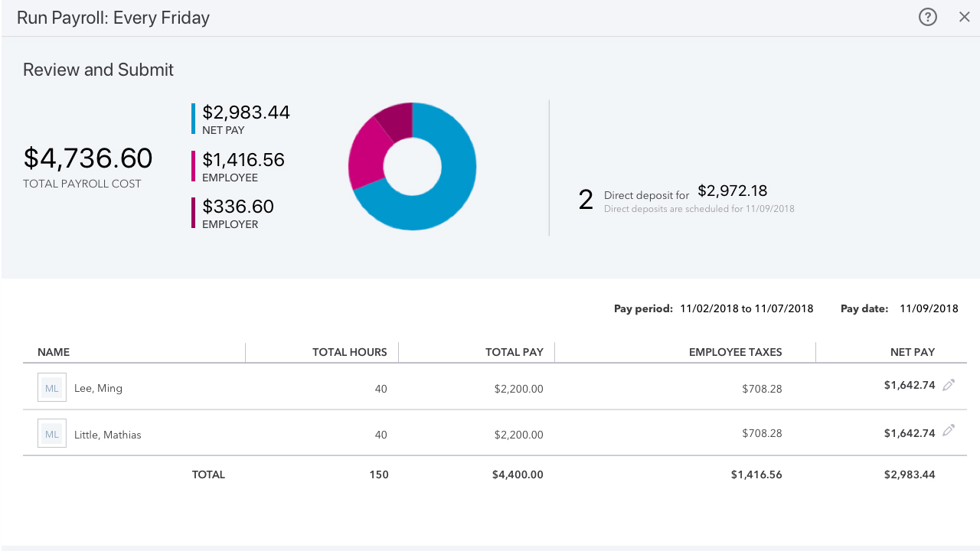Click the NAME column header
The image size is (980, 551).
pos(54,352)
